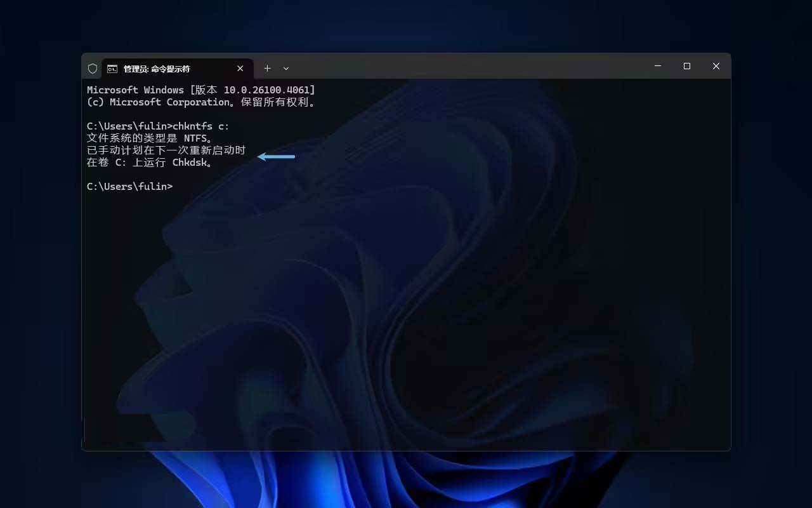812x508 pixels.
Task: Click the blue arrow pointing at the output
Action: click(277, 156)
